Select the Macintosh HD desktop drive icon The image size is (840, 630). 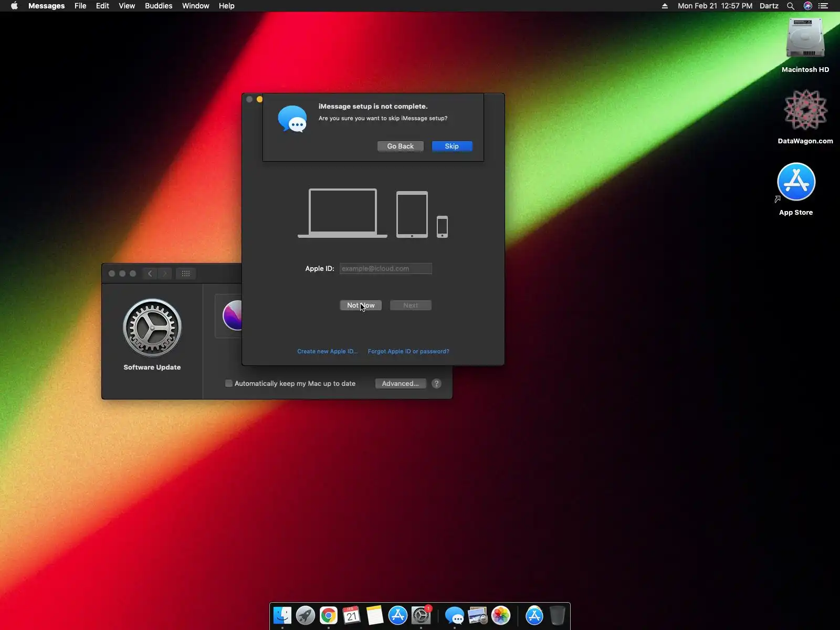[x=805, y=39]
